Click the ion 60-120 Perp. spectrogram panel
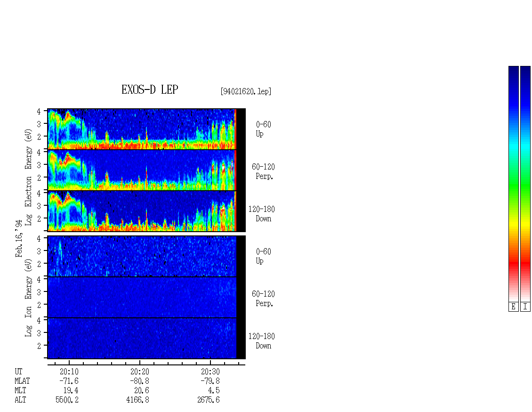 [146, 297]
